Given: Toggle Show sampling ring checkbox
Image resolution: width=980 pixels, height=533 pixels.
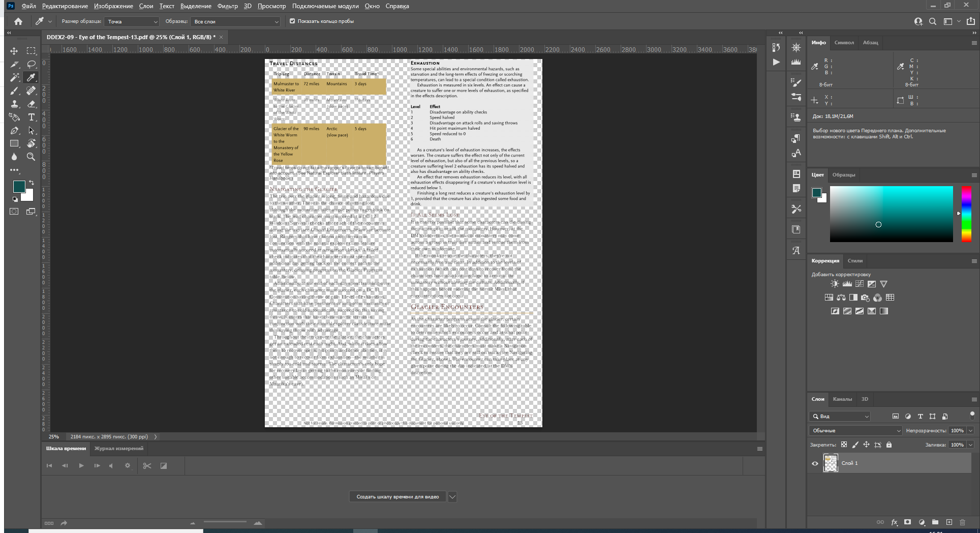Looking at the screenshot, I should tap(292, 21).
